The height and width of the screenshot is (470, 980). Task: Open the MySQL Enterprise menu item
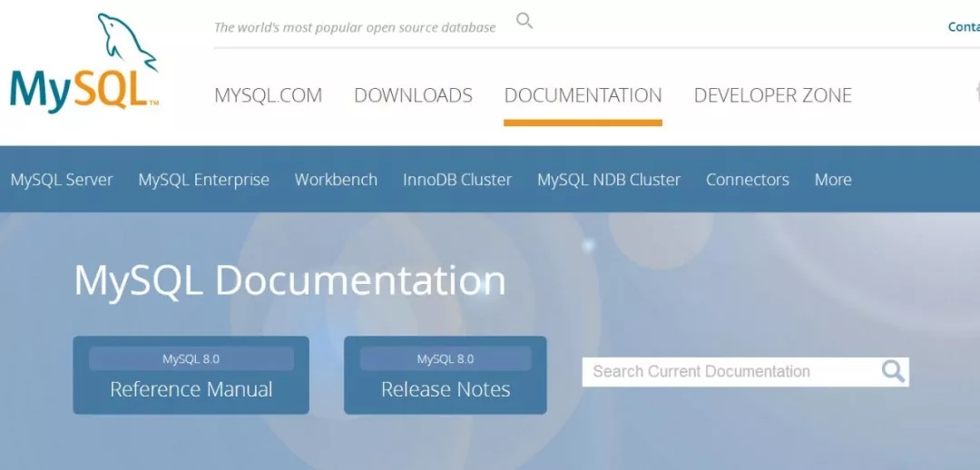(x=204, y=180)
